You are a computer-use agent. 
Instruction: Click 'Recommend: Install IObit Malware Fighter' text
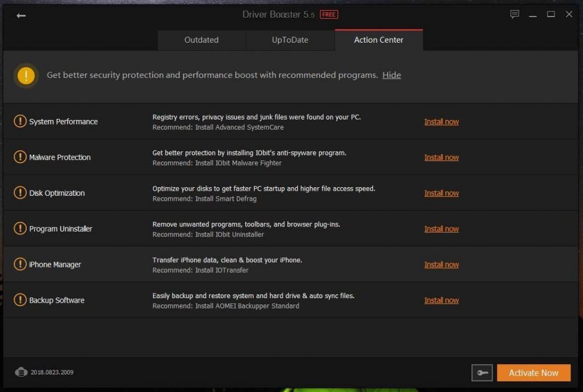[x=217, y=163]
